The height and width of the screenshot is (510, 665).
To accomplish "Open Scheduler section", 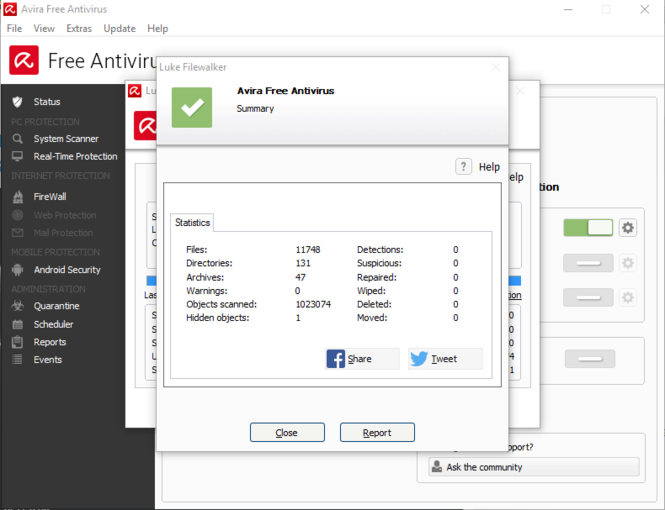I will pyautogui.click(x=53, y=324).
